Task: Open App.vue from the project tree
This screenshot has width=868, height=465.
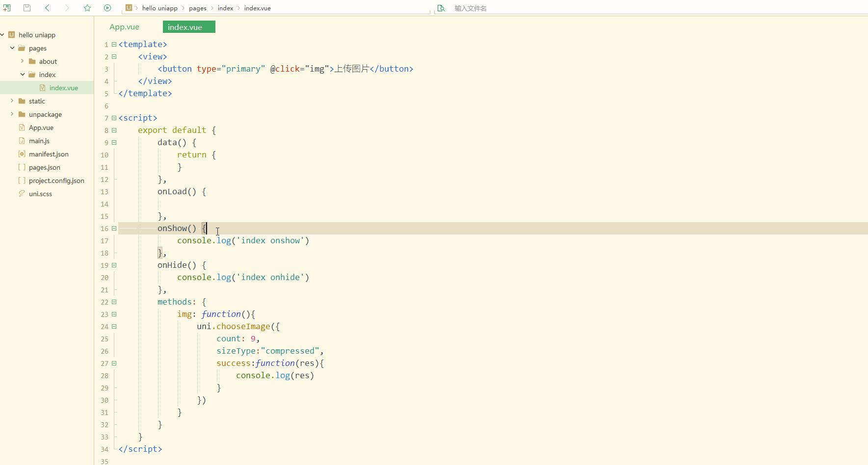Action: [41, 128]
